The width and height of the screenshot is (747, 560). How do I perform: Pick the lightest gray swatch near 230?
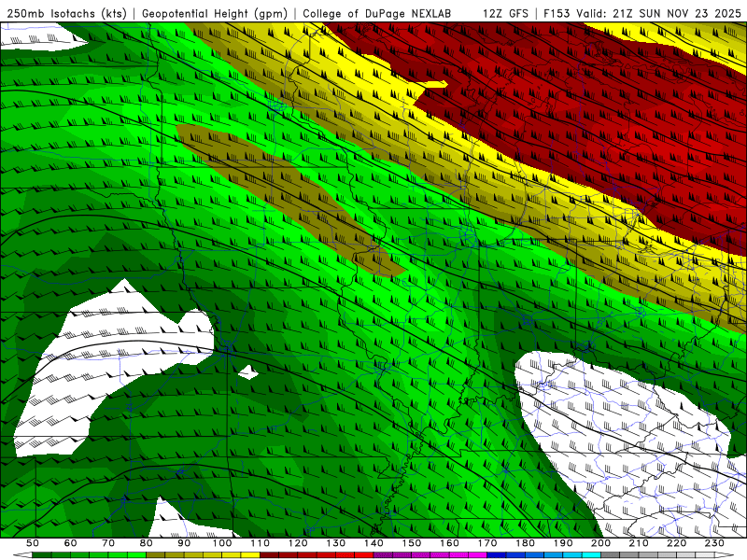coord(705,554)
